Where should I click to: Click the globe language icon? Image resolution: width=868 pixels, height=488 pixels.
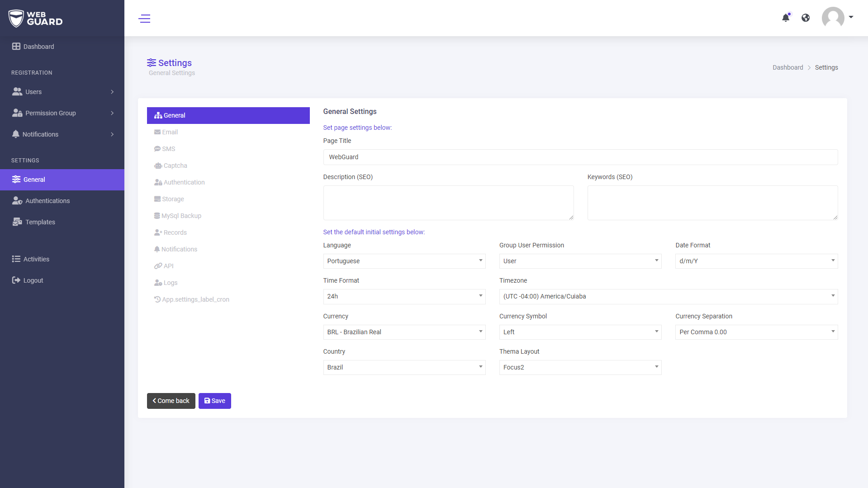coord(806,18)
